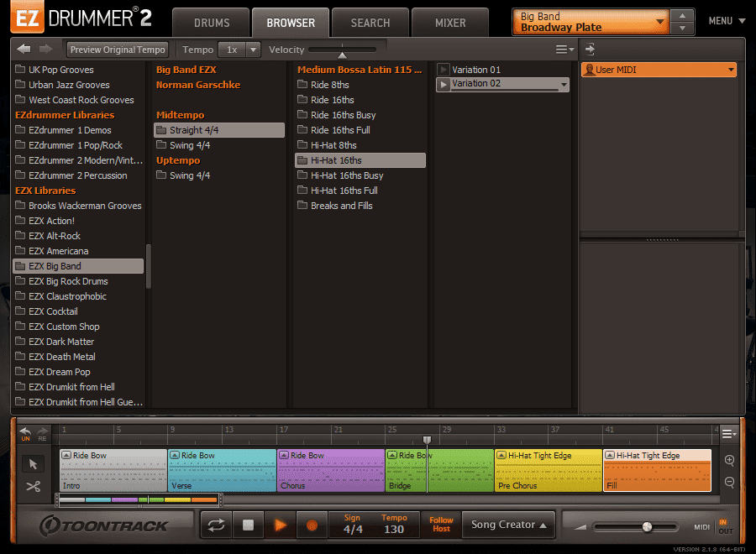Screen dimensions: 756x554
Task: Stop playback with the square button
Action: (x=248, y=525)
